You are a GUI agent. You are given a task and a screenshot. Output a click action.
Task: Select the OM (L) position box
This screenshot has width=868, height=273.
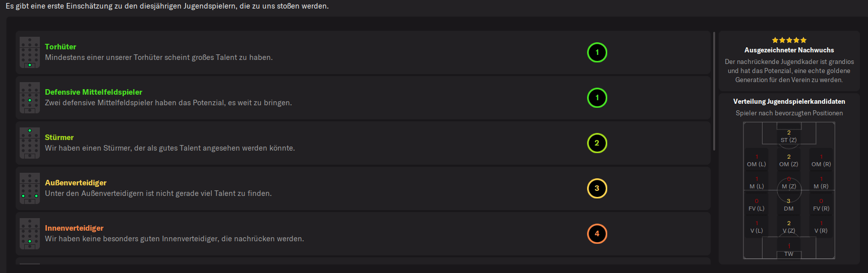tap(757, 161)
